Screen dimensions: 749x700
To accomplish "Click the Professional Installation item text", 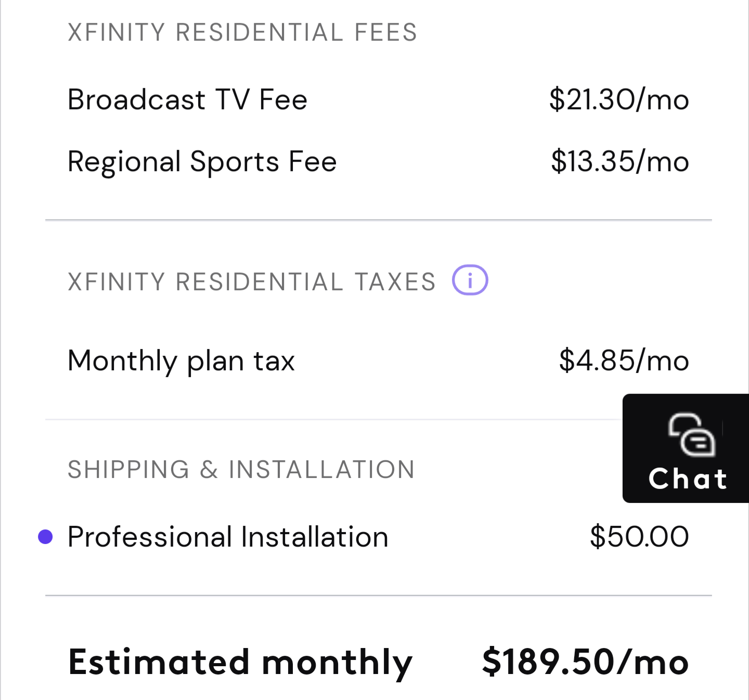I will [x=228, y=537].
